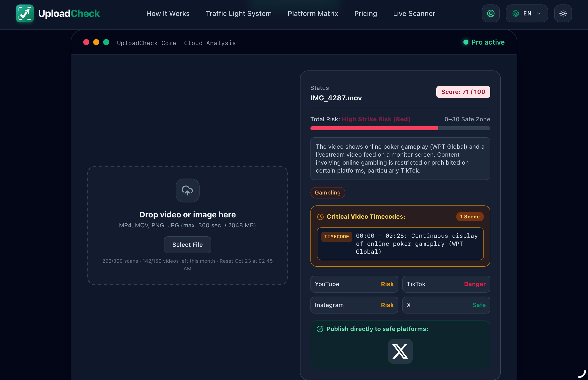This screenshot has height=380, width=588.
Task: Click the checkmark icon beside Publish directly
Action: 320,329
